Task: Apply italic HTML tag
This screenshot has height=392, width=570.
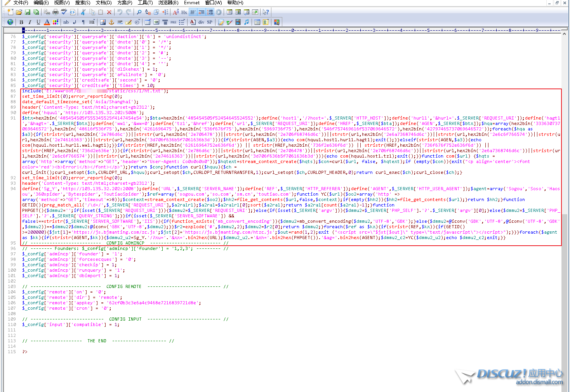Action: click(x=30, y=22)
